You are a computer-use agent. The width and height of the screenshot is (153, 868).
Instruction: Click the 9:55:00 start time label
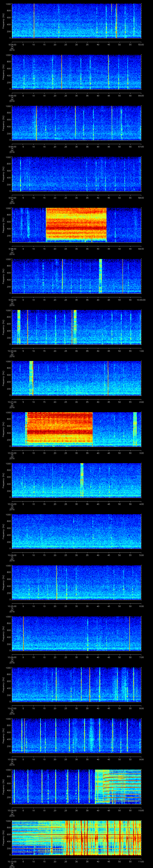(x=12, y=96)
